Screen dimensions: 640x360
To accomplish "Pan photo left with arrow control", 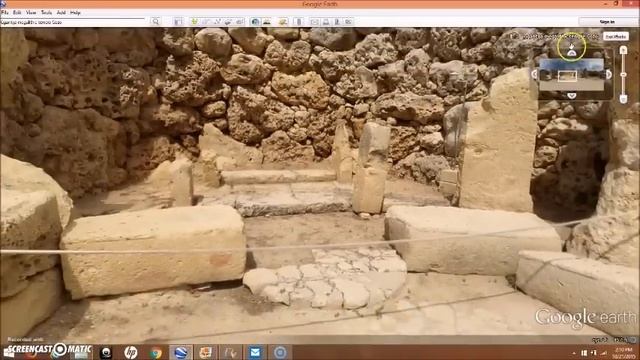I will 534,74.
